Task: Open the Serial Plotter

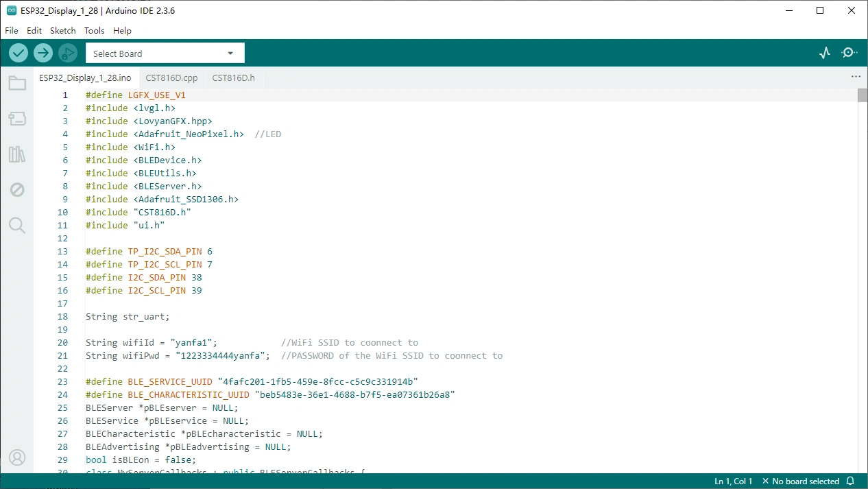Action: (825, 53)
